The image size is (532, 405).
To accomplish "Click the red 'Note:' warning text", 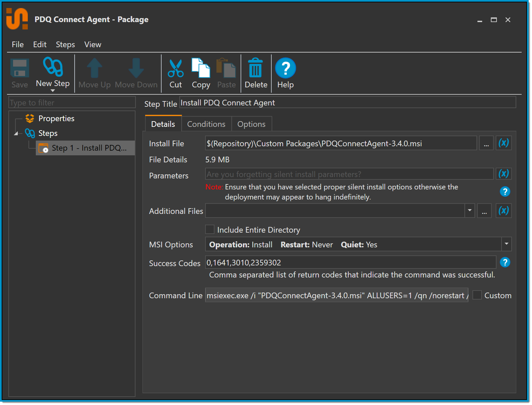I will (214, 187).
